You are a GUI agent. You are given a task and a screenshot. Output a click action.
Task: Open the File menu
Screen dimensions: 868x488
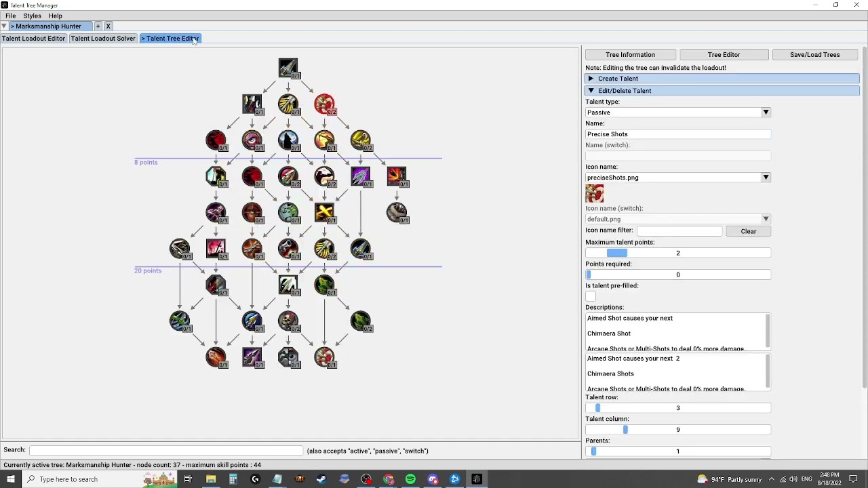tap(11, 16)
